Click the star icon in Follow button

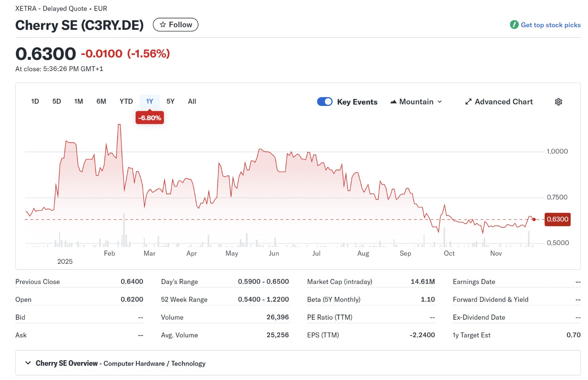tap(163, 25)
